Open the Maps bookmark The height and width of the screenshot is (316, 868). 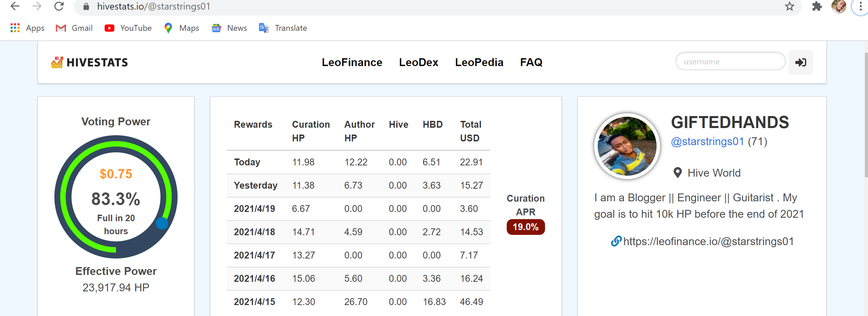(x=182, y=28)
